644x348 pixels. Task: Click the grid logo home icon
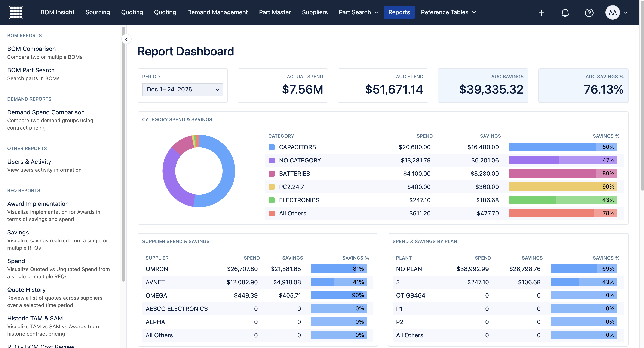pyautogui.click(x=16, y=12)
